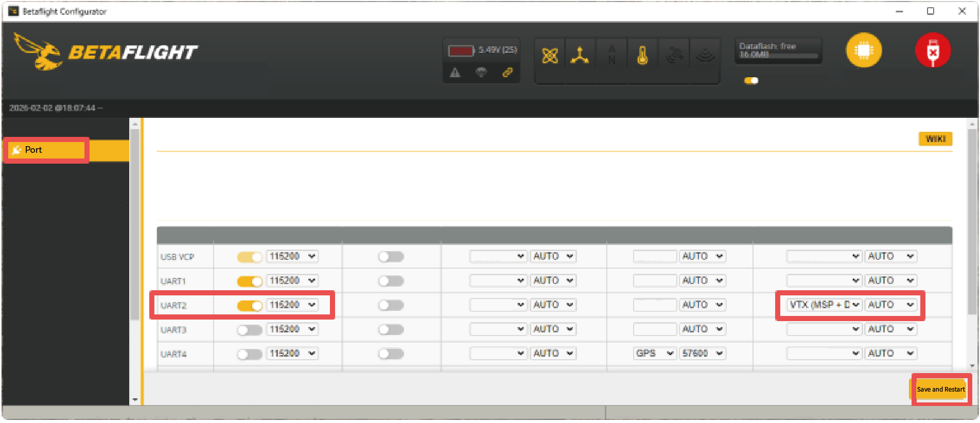Click the sonar sensor icon
This screenshot has height=423, width=980.
click(x=705, y=55)
